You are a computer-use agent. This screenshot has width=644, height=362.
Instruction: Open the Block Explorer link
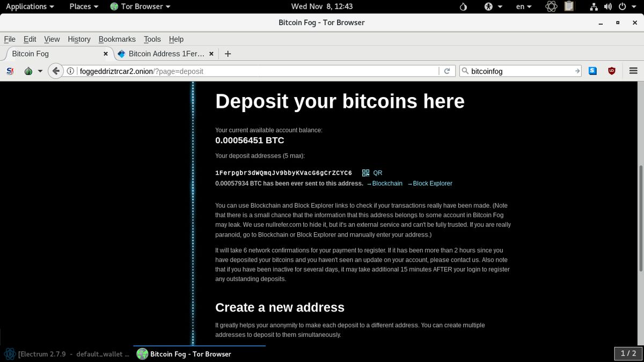tap(433, 183)
